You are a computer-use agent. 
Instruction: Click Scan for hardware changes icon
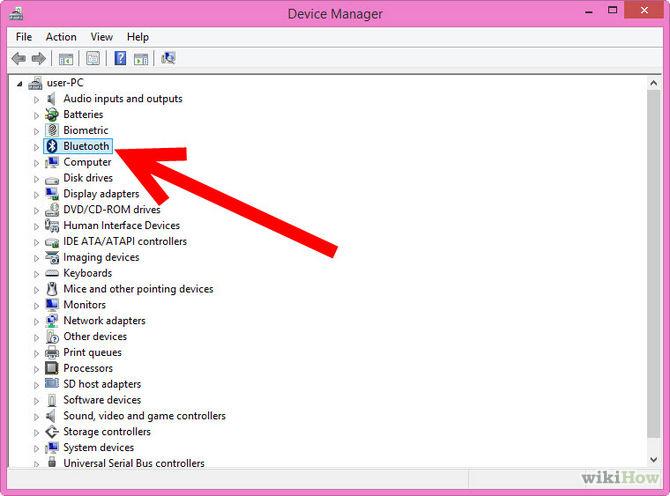[x=168, y=59]
